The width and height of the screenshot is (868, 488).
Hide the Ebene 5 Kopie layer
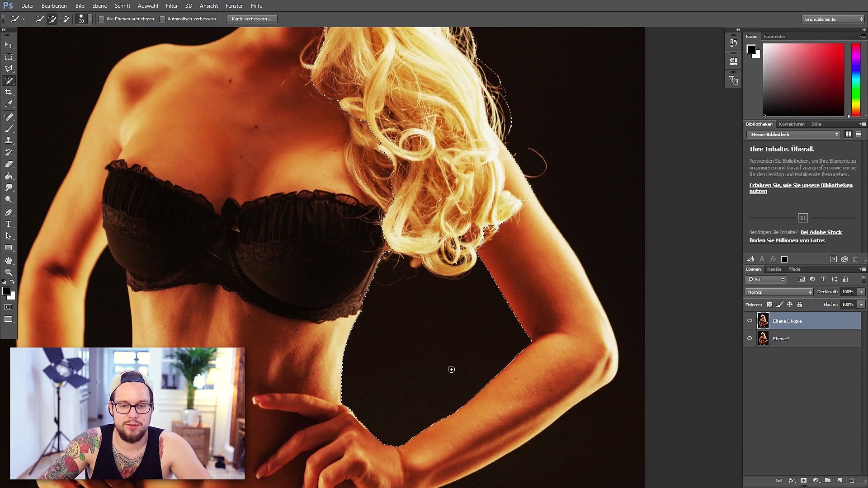750,321
